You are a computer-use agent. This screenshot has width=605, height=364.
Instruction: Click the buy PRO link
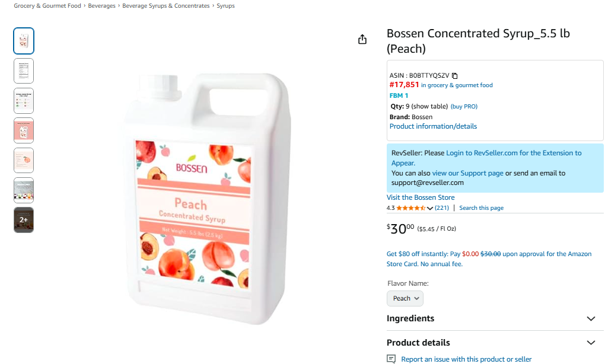[464, 107]
